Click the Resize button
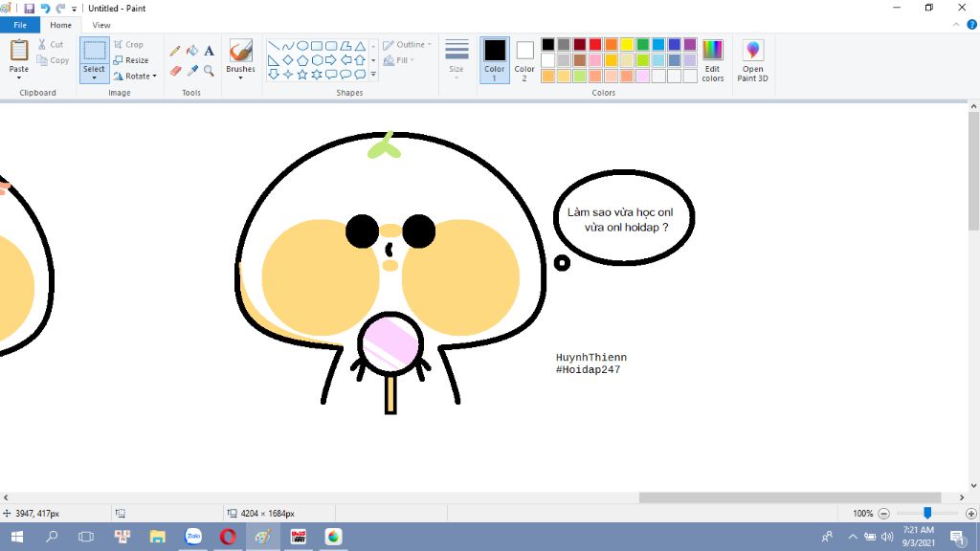Image resolution: width=980 pixels, height=551 pixels. pyautogui.click(x=130, y=60)
